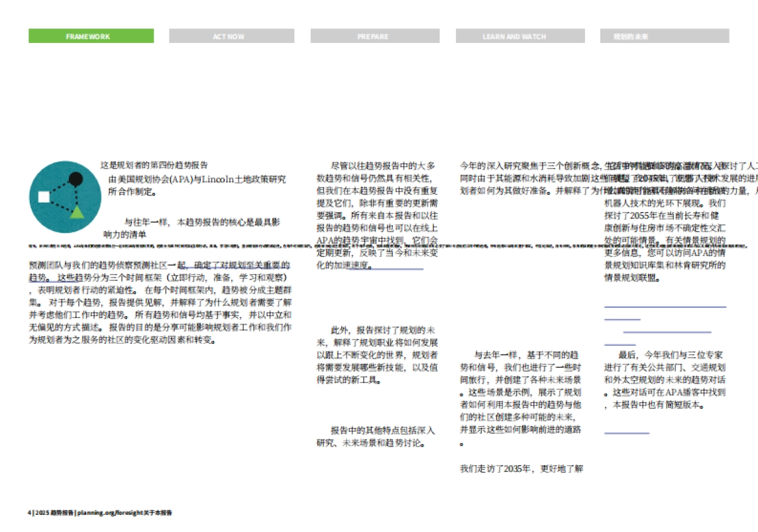Select the green triangle node in the logo
758x532 pixels.
76,214
